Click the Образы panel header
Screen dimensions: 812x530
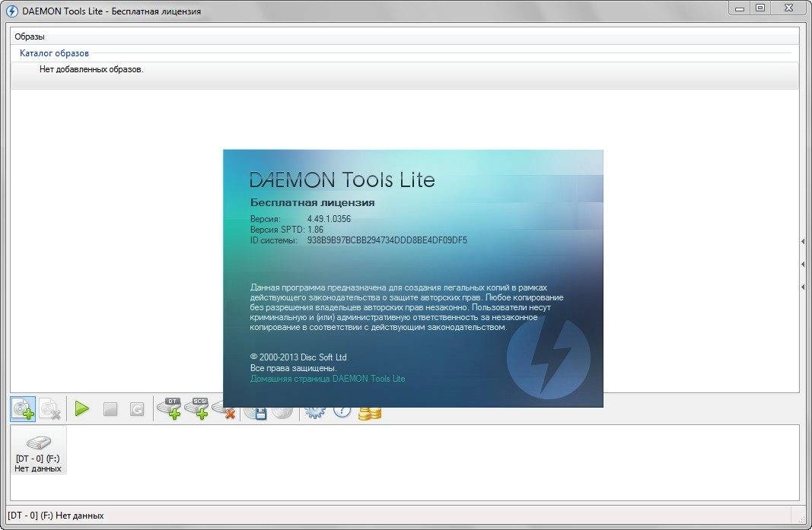click(30, 36)
